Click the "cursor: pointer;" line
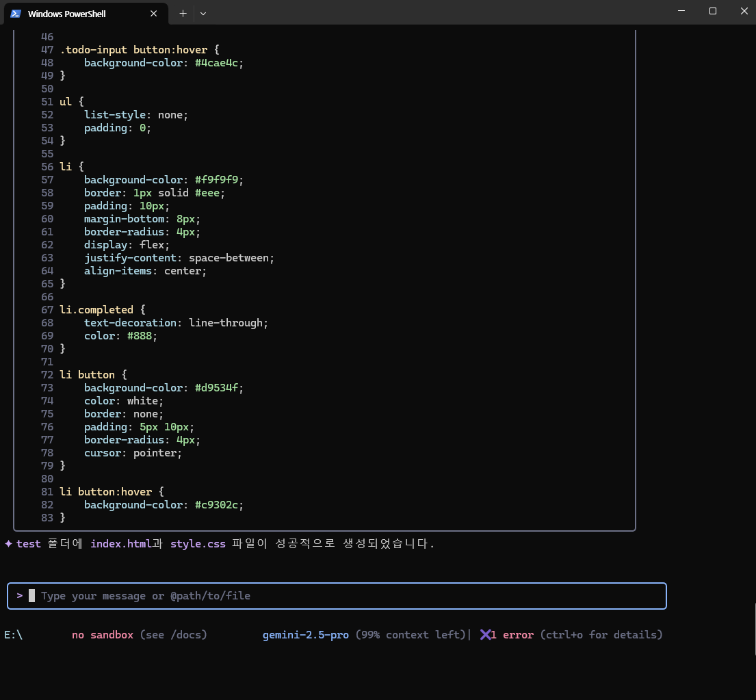Image resolution: width=756 pixels, height=700 pixels. click(133, 453)
